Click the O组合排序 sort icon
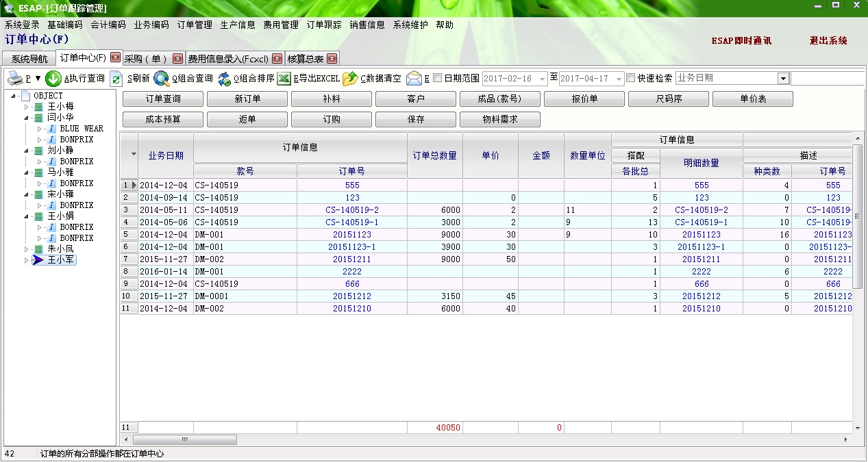 (225, 79)
